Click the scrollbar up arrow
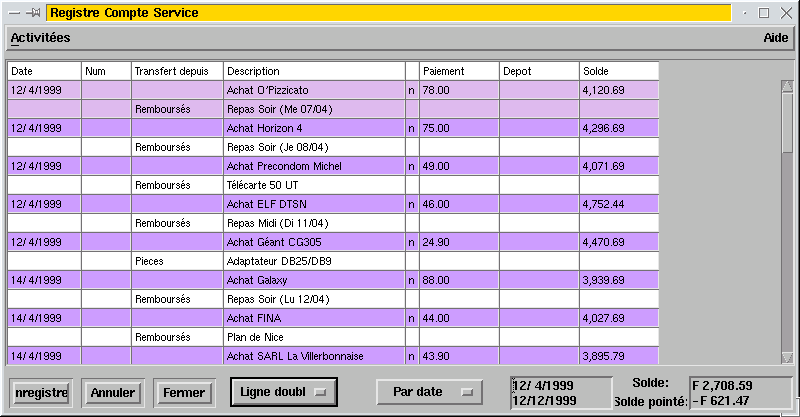The image size is (800, 417). (786, 86)
